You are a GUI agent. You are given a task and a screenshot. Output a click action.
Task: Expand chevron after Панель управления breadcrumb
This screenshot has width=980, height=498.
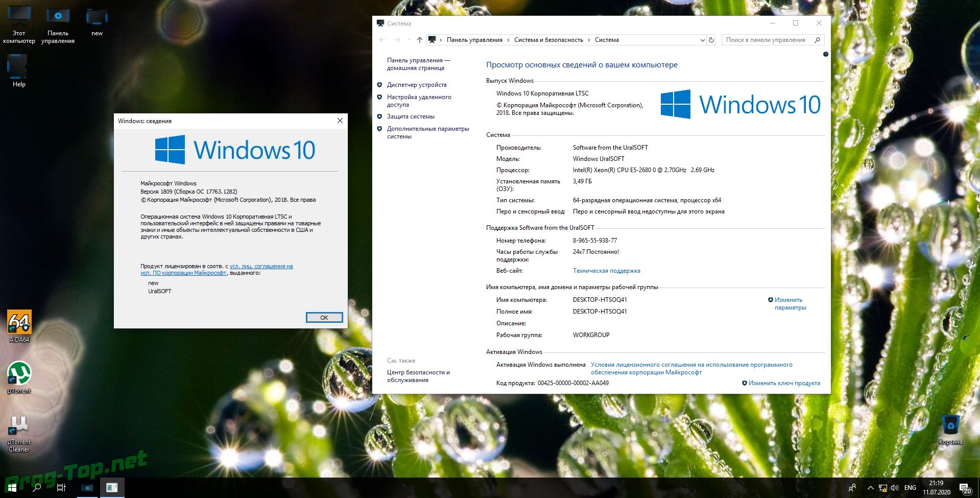508,40
